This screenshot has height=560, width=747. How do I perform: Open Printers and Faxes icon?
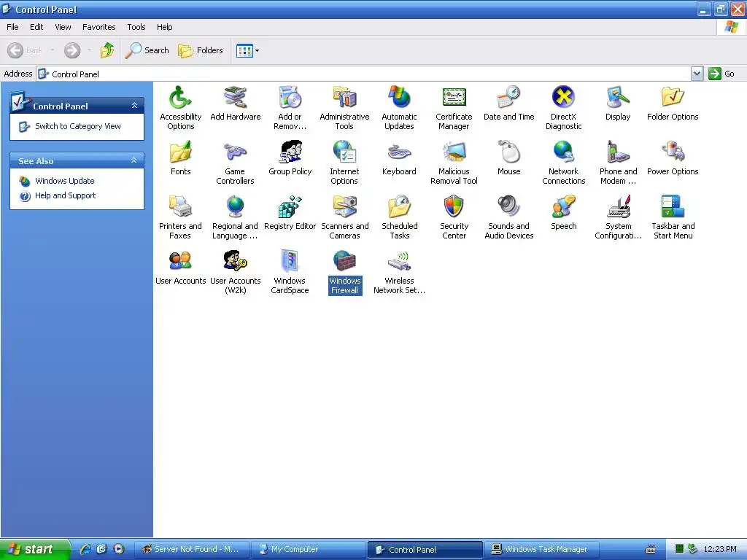coord(181,207)
